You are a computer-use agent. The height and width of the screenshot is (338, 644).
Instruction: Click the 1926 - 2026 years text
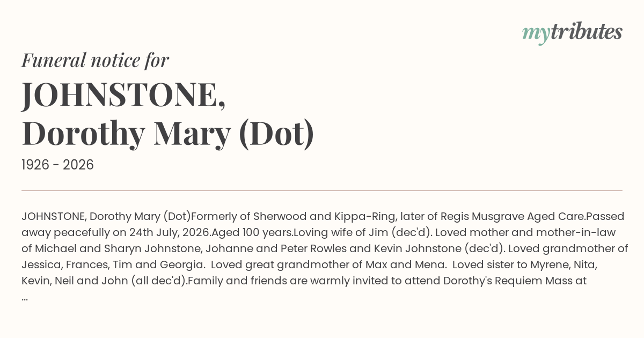coord(57,165)
